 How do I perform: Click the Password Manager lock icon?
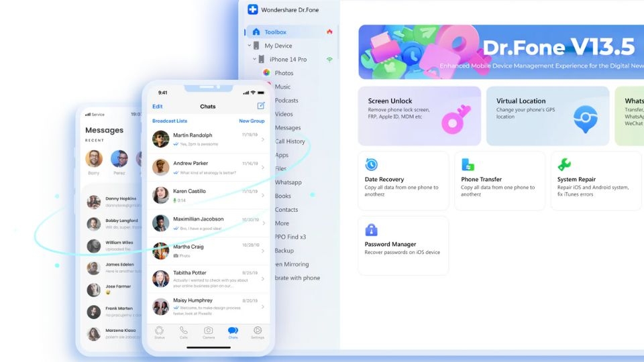(371, 230)
